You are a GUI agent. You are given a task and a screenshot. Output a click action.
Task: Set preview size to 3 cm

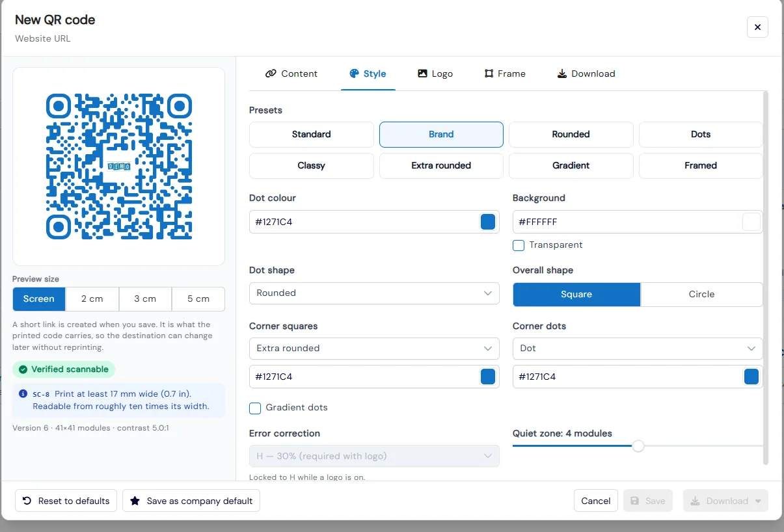[x=145, y=299]
